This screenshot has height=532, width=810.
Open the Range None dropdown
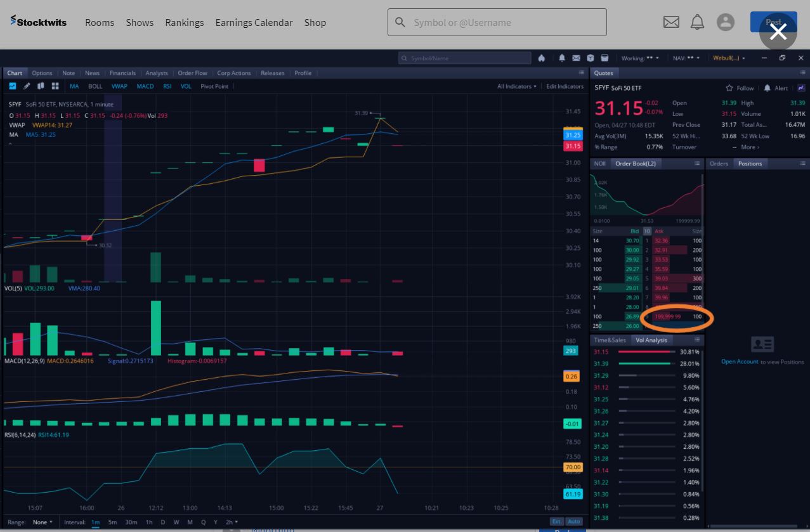pos(43,522)
